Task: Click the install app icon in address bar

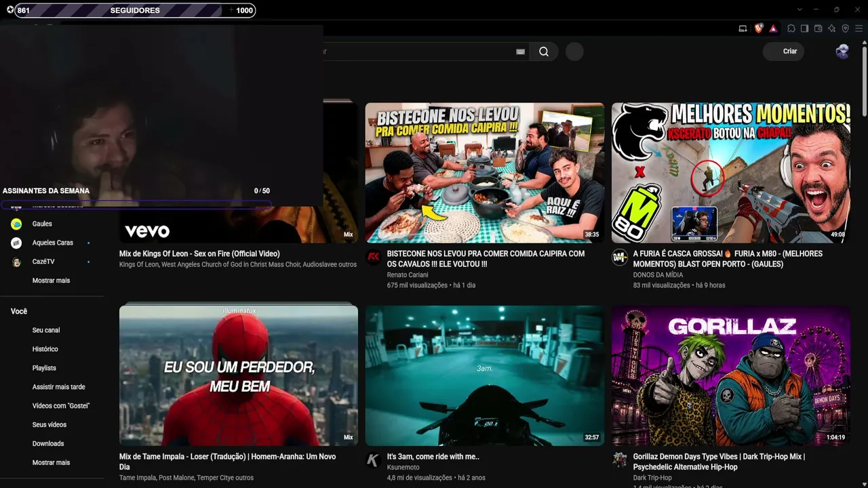Action: 743,28
